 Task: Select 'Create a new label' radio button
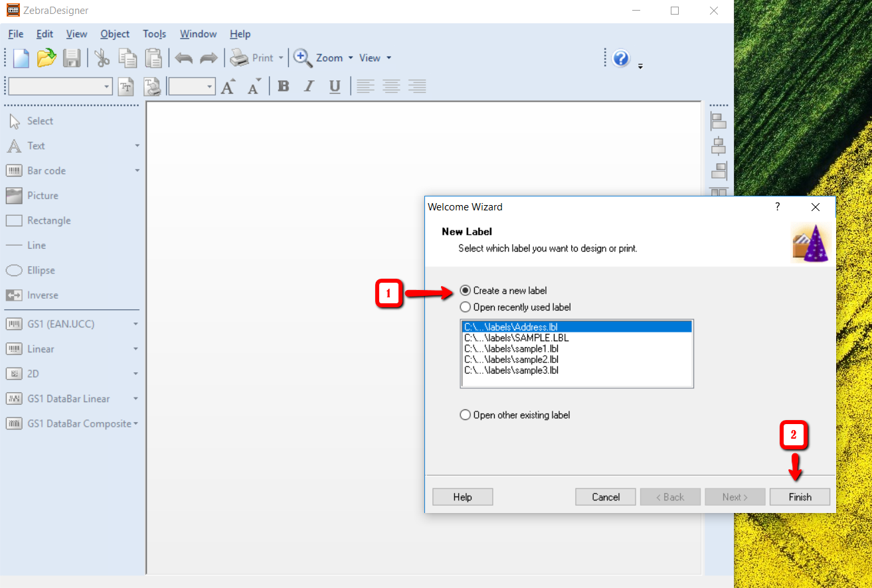click(466, 291)
